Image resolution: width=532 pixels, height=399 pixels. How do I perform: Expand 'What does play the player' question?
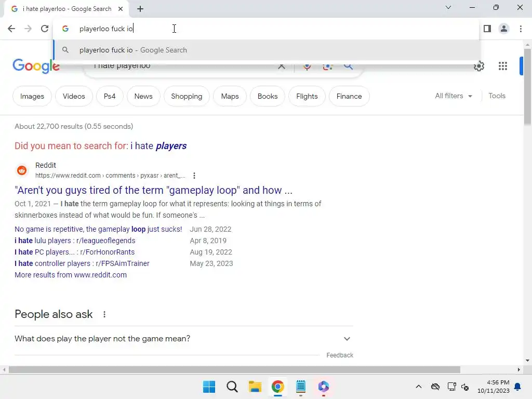click(183, 339)
